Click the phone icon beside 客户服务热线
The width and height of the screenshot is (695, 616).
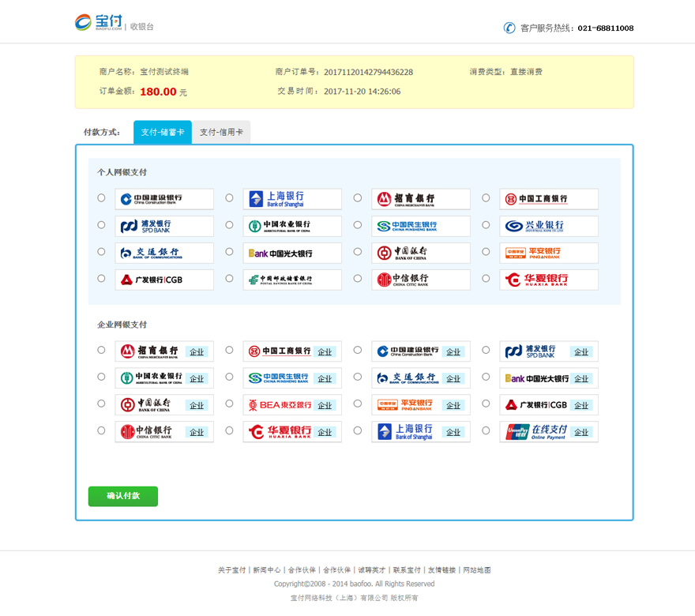[x=509, y=28]
